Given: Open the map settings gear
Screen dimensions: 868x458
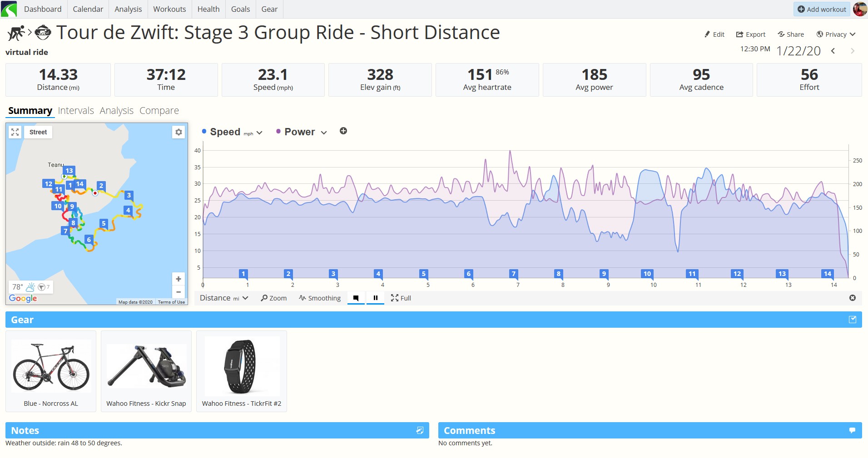Looking at the screenshot, I should [x=179, y=132].
